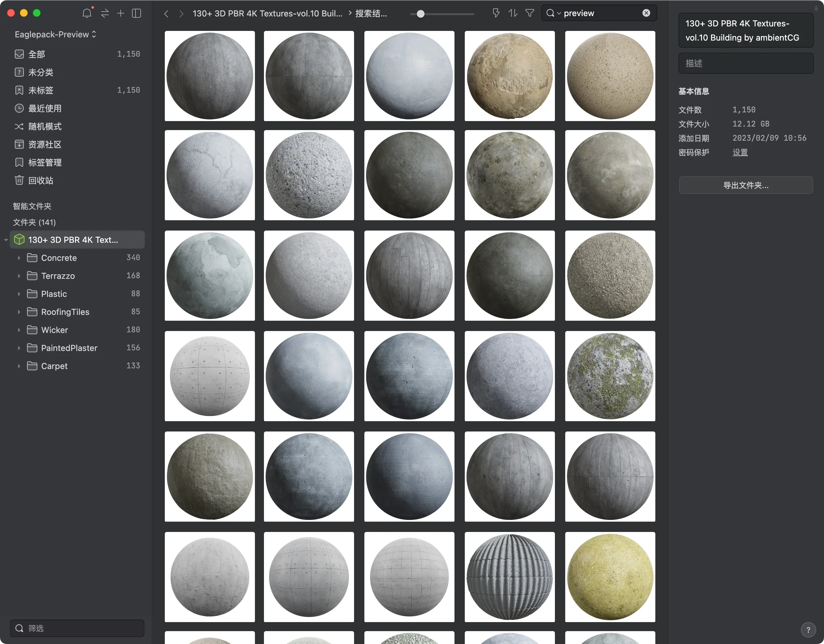Select the Carpet folder

pyautogui.click(x=77, y=366)
